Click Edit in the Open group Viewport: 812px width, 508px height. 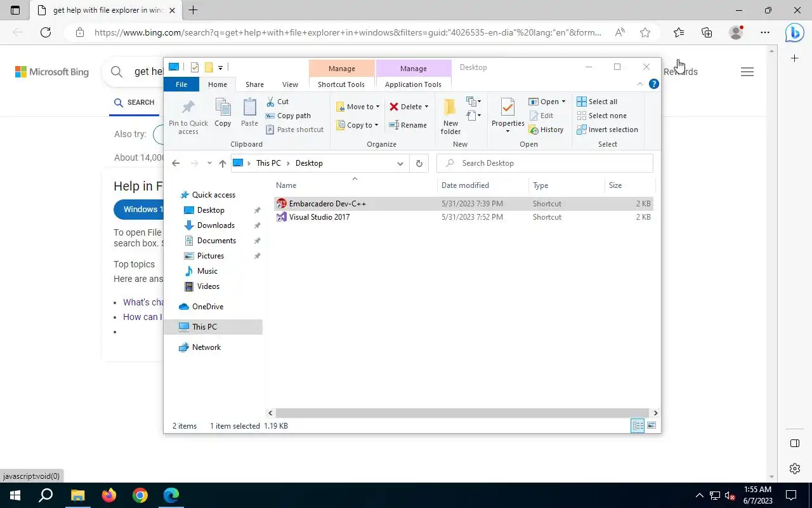540,116
